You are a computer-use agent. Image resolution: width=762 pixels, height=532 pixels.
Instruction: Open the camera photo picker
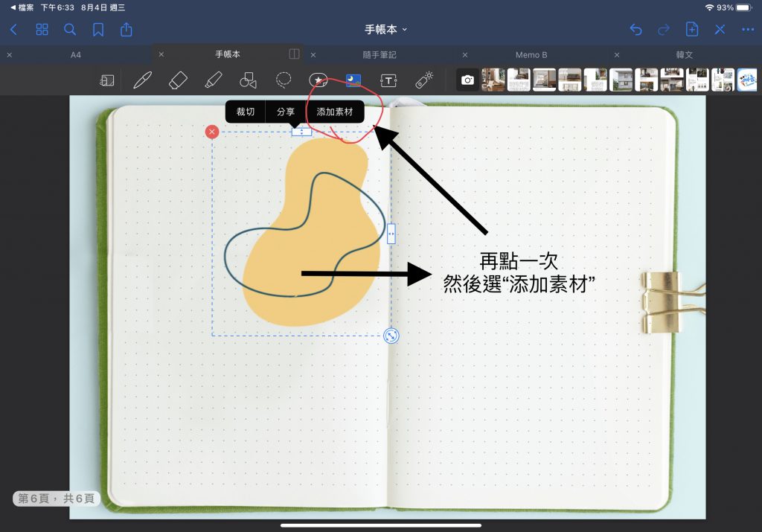tap(467, 80)
